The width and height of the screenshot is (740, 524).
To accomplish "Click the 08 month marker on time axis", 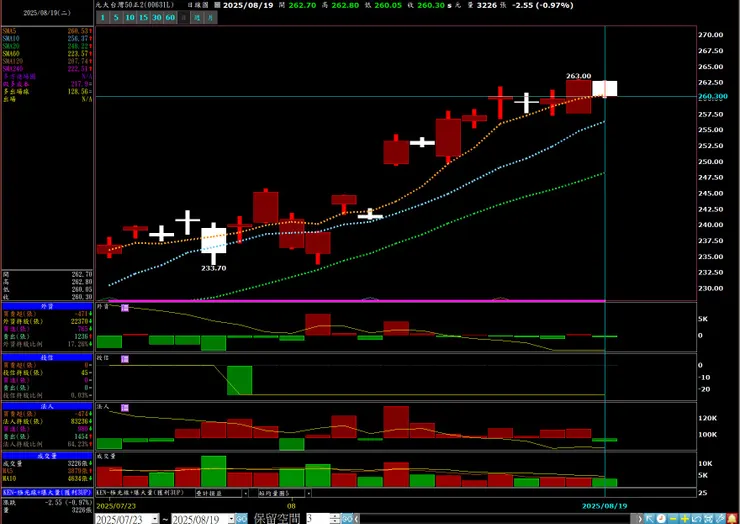I will point(292,506).
